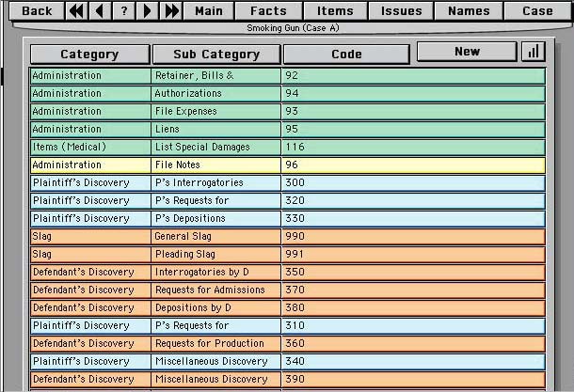The image size is (574, 392).
Task: Click code 390 cell
Action: click(x=414, y=380)
